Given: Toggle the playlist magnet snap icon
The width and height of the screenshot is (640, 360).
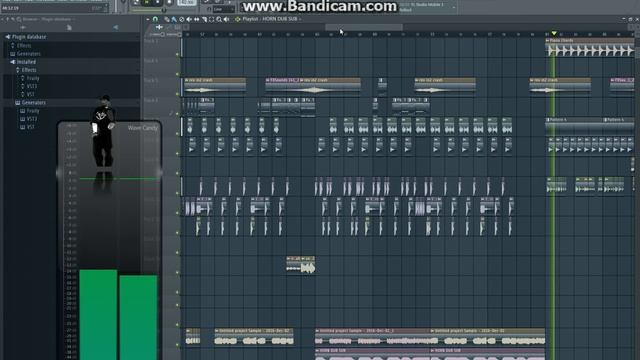Looking at the screenshot, I should click(155, 19).
